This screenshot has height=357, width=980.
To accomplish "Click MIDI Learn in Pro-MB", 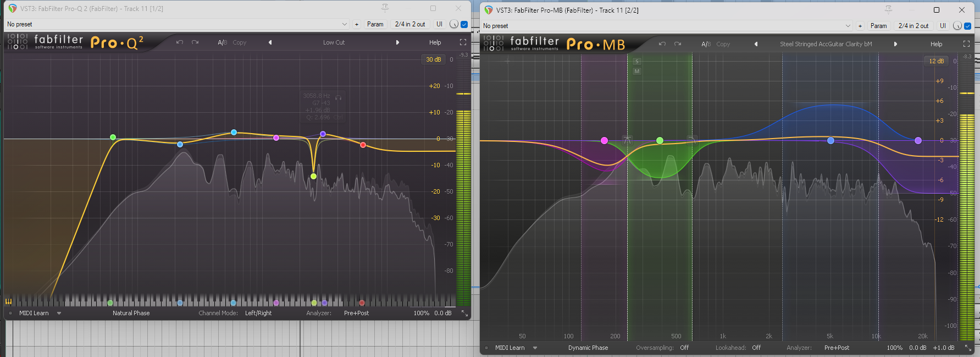I will click(510, 348).
